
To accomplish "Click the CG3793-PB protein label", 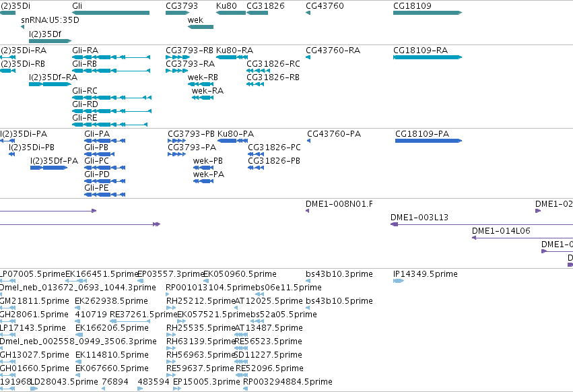I will tap(191, 134).
